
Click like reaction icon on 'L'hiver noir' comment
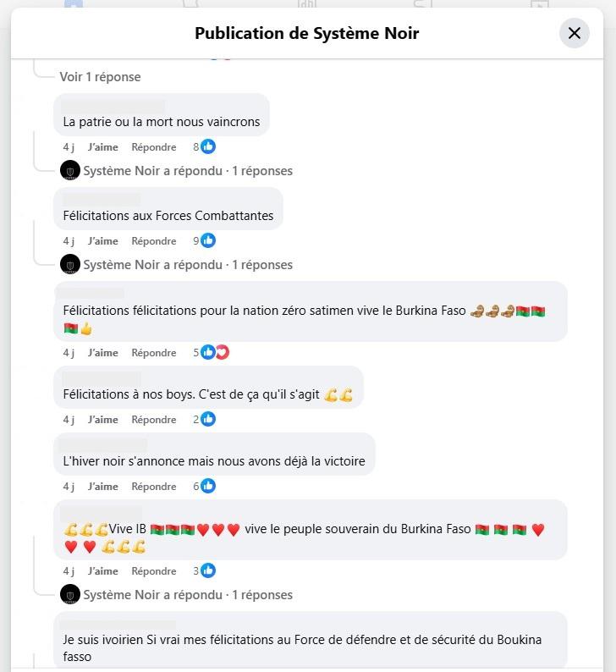[208, 486]
